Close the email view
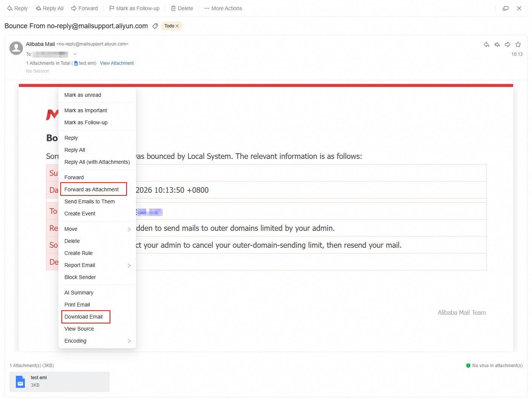The image size is (532, 398). pyautogui.click(x=519, y=8)
